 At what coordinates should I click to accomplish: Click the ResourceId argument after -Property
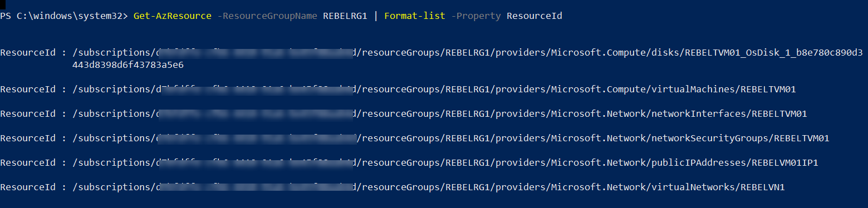click(534, 16)
